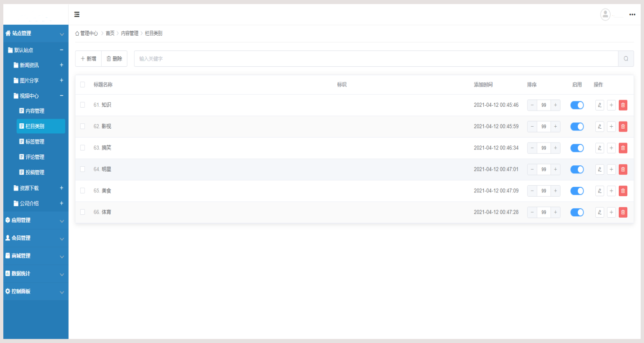Expand the 商城管理 sidebar menu

36,256
